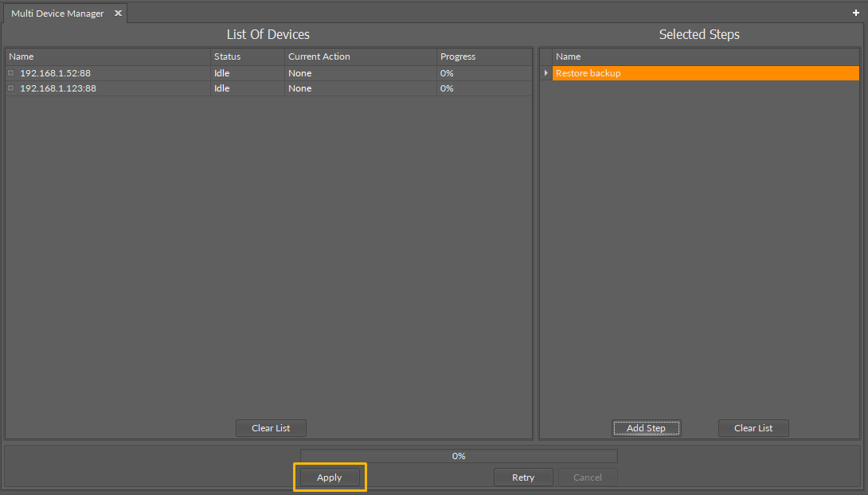Image resolution: width=868 pixels, height=495 pixels.
Task: Click the disabled Cancel button
Action: click(x=588, y=477)
